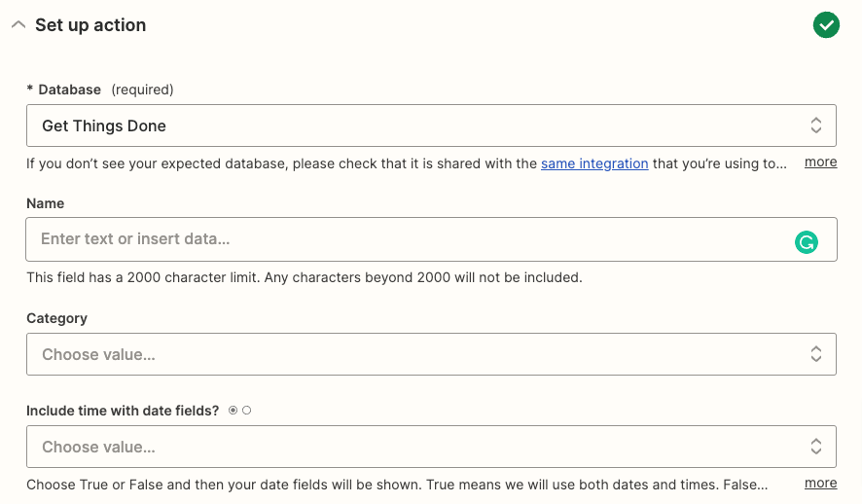Open the same integration link

point(594,163)
